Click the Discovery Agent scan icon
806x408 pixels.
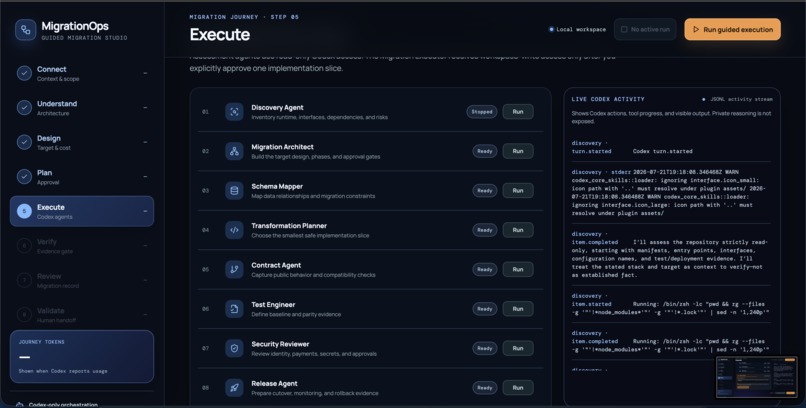click(234, 112)
